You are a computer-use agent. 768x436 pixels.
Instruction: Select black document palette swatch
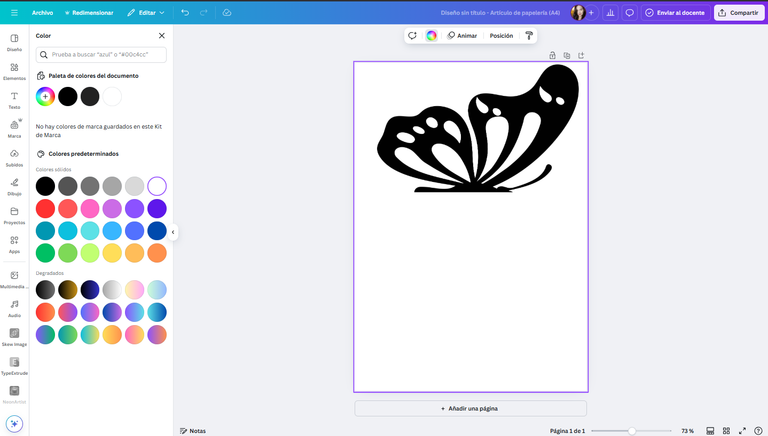tap(68, 97)
